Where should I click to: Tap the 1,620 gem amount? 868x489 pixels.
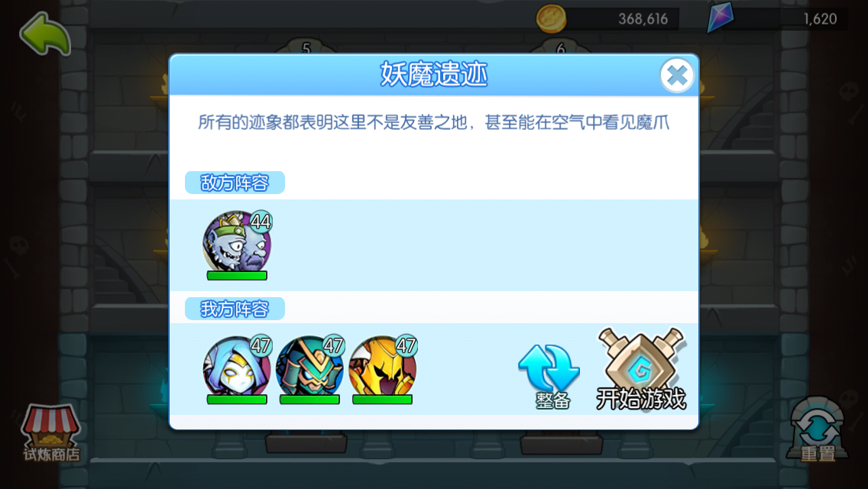pyautogui.click(x=820, y=19)
